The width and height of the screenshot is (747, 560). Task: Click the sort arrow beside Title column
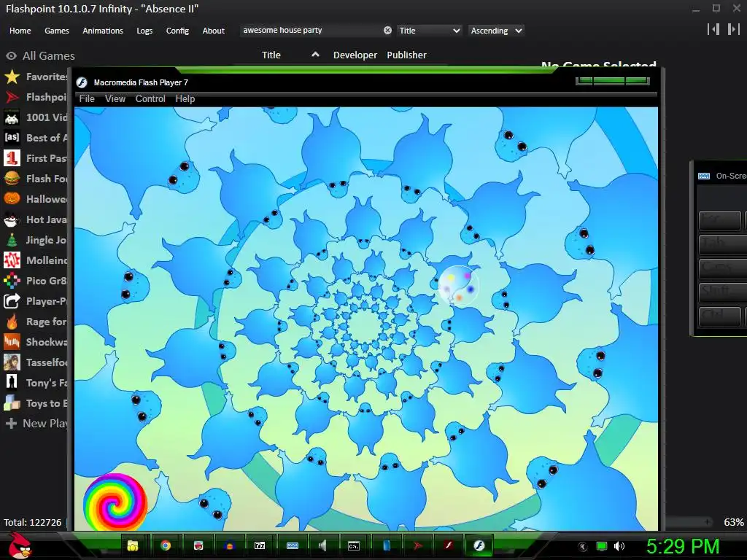[315, 55]
